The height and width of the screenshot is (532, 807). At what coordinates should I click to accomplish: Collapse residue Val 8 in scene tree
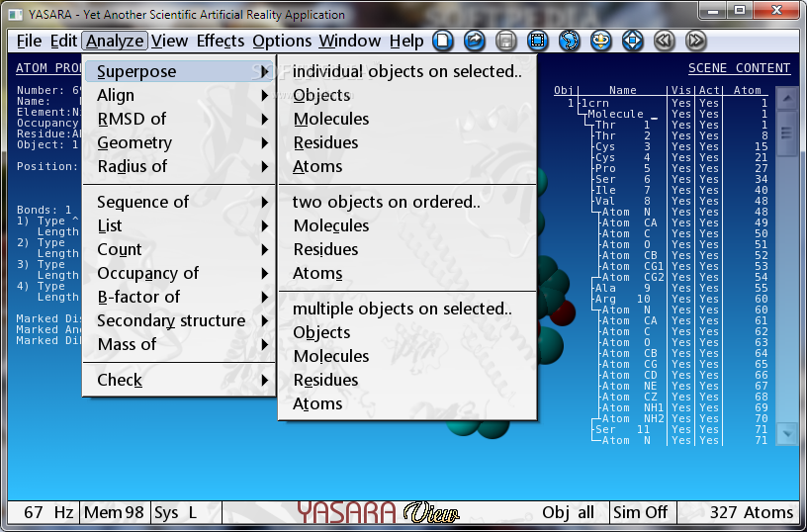[x=623, y=201]
